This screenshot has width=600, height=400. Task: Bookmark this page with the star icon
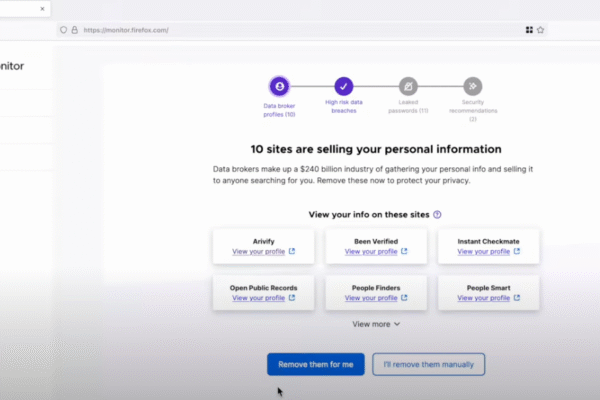point(541,30)
